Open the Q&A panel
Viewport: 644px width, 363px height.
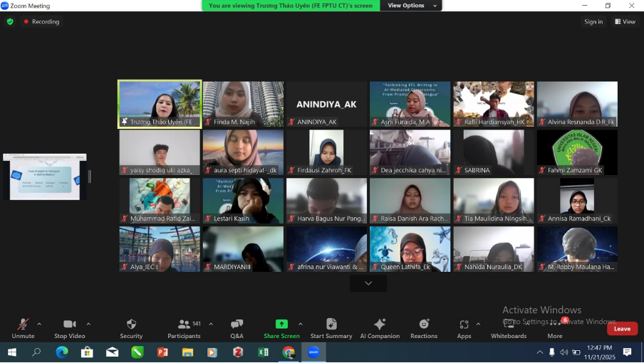click(x=237, y=325)
